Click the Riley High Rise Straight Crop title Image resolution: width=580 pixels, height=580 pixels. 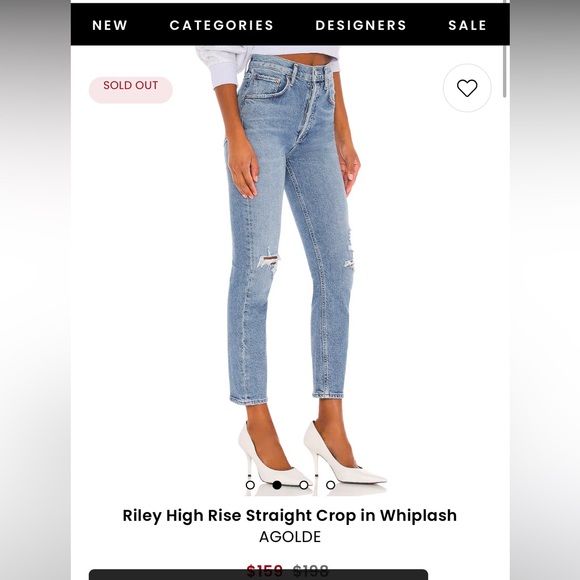click(x=290, y=515)
